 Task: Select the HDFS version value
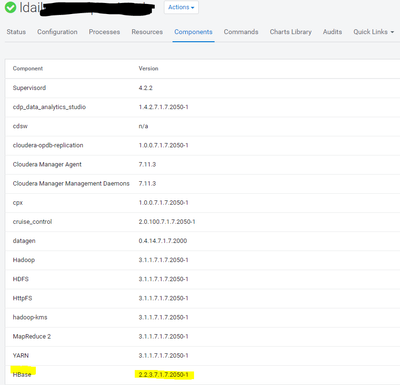(x=163, y=279)
